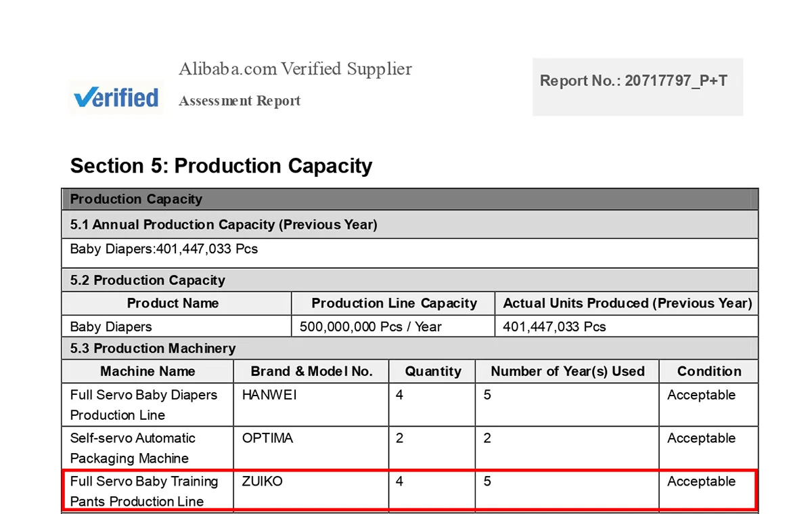Click Full Servo Baby Training Pants cell

point(148,491)
